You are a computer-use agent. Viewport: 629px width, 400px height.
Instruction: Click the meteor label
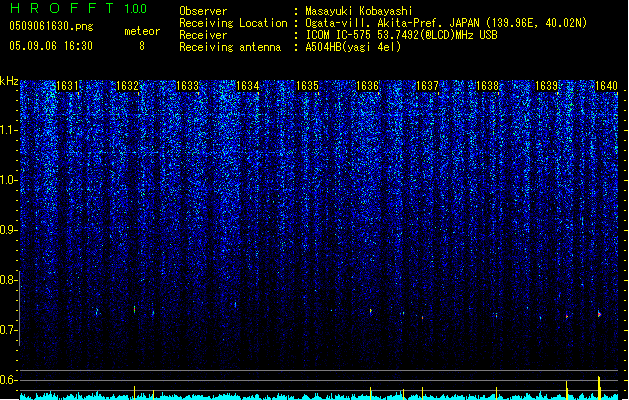click(x=142, y=31)
